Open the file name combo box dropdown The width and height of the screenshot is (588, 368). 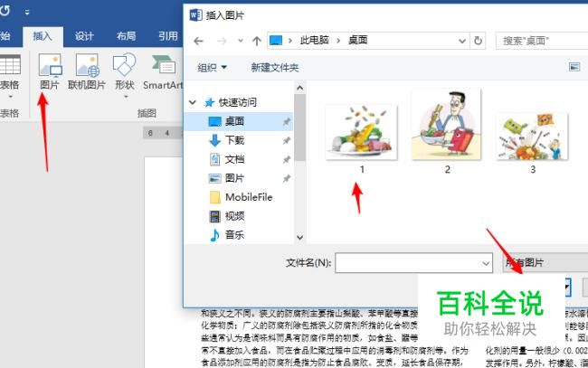(486, 263)
